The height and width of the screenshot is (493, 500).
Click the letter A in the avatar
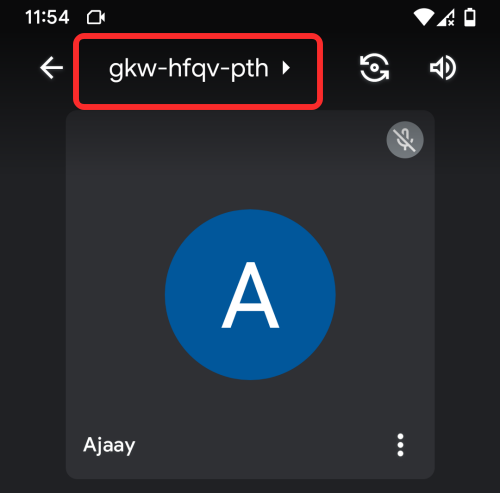coord(250,295)
